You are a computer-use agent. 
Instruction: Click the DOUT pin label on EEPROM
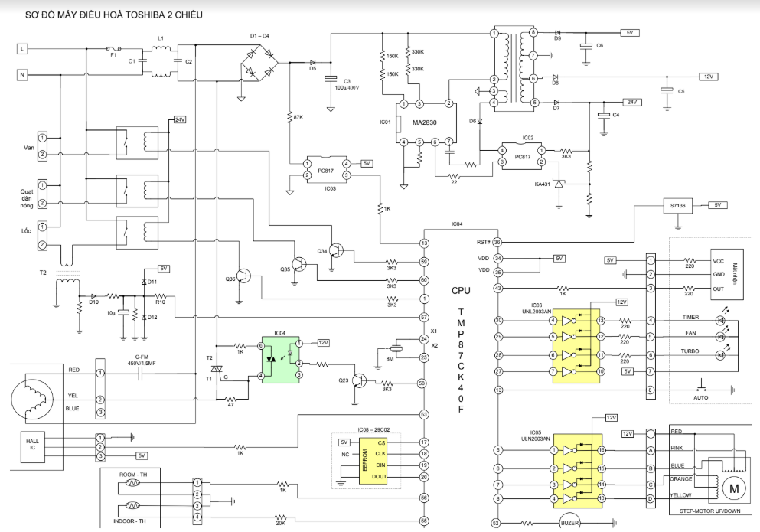point(379,477)
